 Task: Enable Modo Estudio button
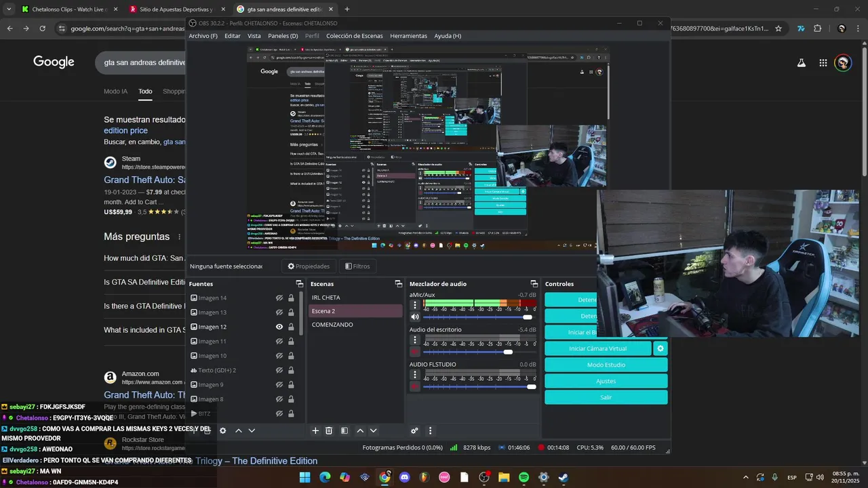(x=606, y=365)
